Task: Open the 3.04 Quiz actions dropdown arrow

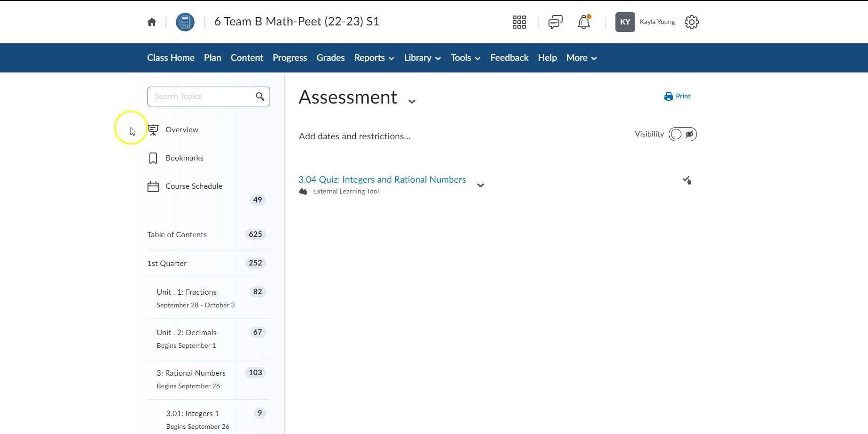Action: 481,185
